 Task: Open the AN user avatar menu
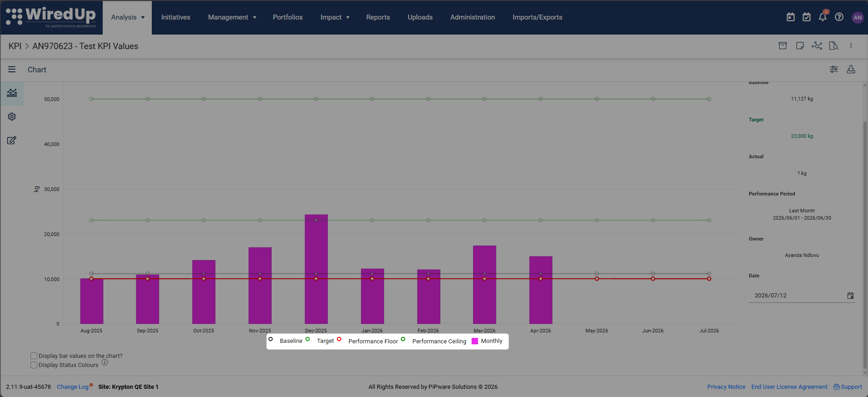point(858,17)
